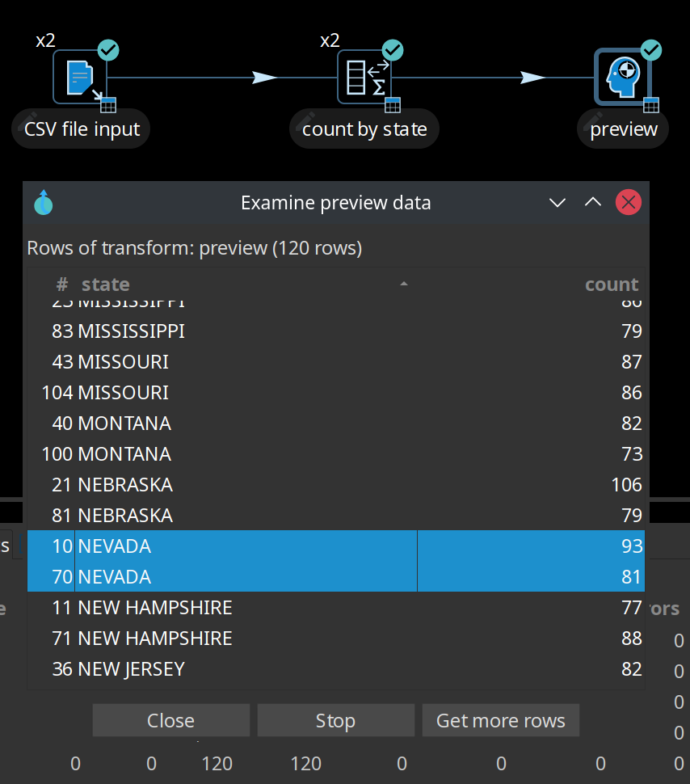Click green checkmark on CSV file input
The image size is (690, 784).
pos(108,50)
